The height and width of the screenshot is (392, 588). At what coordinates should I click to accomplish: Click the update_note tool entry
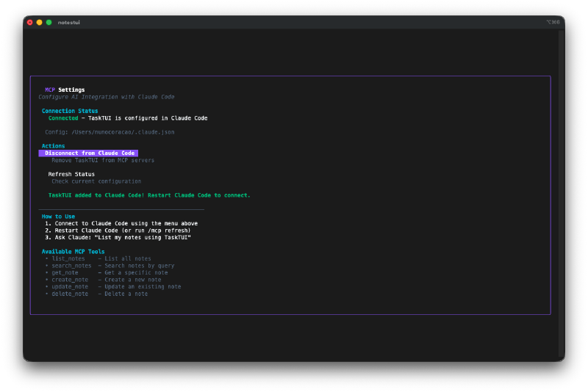pyautogui.click(x=113, y=287)
